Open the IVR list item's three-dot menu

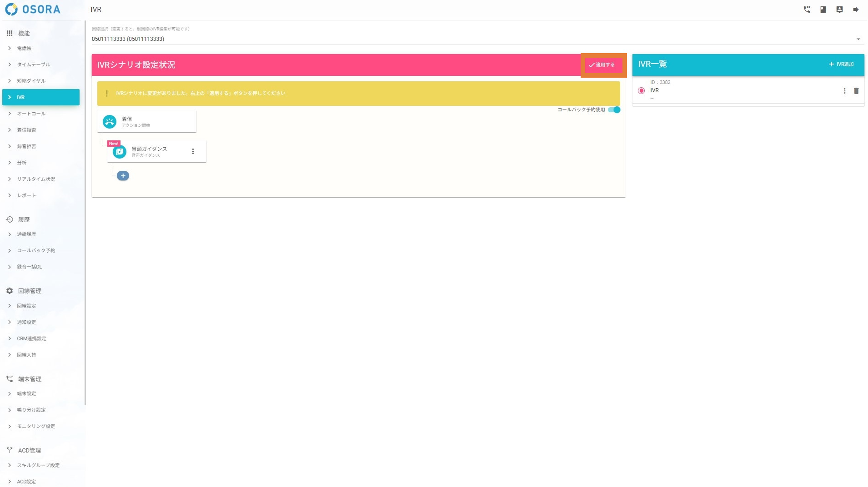pos(844,91)
